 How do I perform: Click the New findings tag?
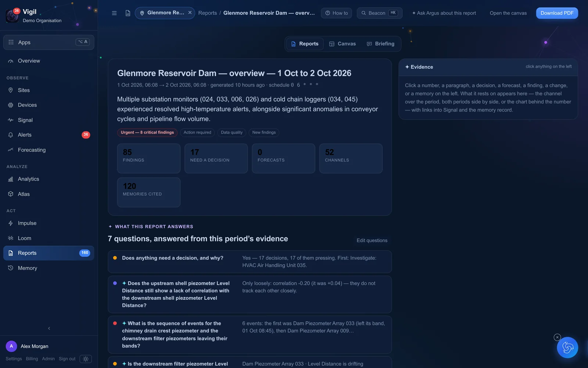tap(264, 132)
